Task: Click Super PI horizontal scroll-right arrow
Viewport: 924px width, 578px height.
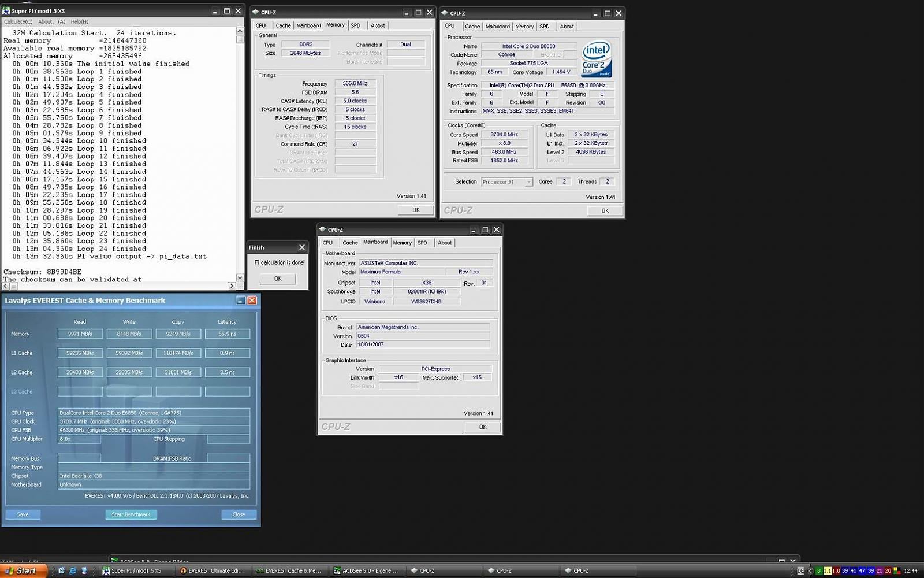Action: [x=232, y=286]
